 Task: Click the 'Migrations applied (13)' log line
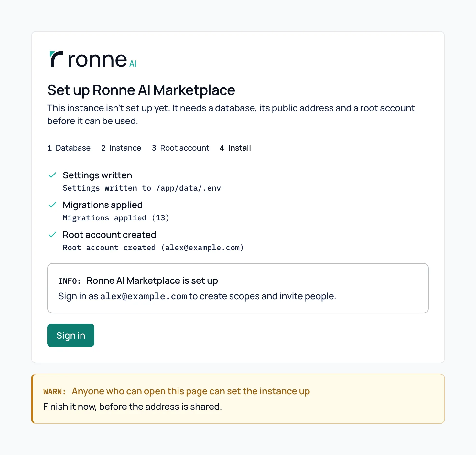116,218
